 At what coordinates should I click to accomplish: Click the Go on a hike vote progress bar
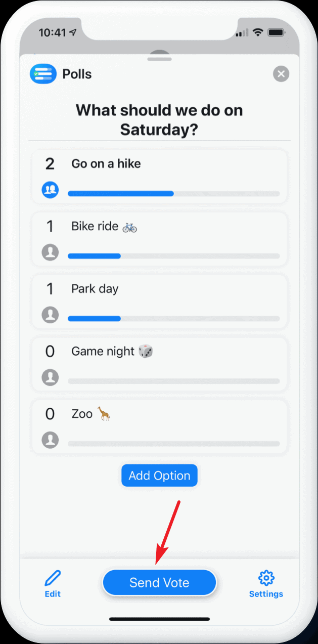pyautogui.click(x=173, y=193)
